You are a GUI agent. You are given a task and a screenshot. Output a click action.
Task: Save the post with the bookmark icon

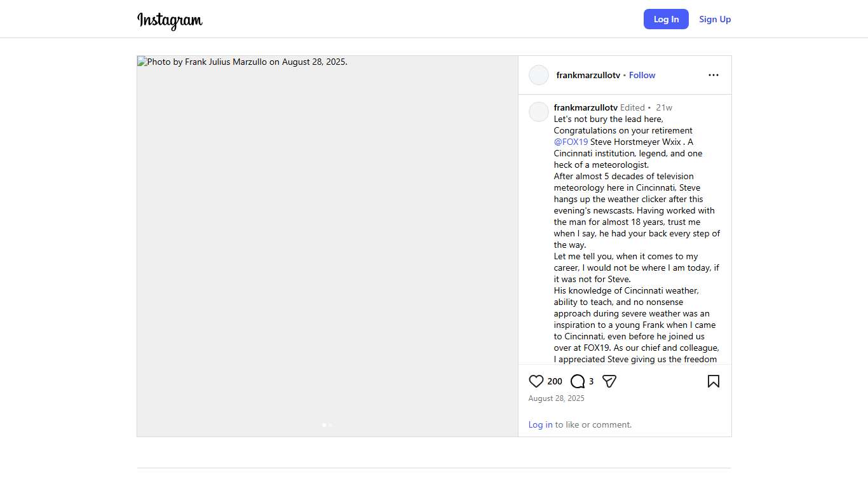tap(714, 381)
